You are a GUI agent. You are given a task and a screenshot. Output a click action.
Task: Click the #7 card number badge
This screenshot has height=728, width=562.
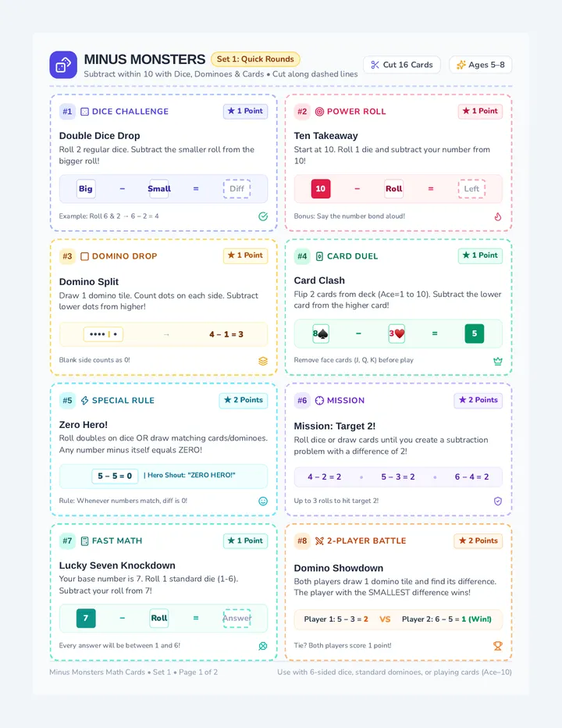point(67,541)
